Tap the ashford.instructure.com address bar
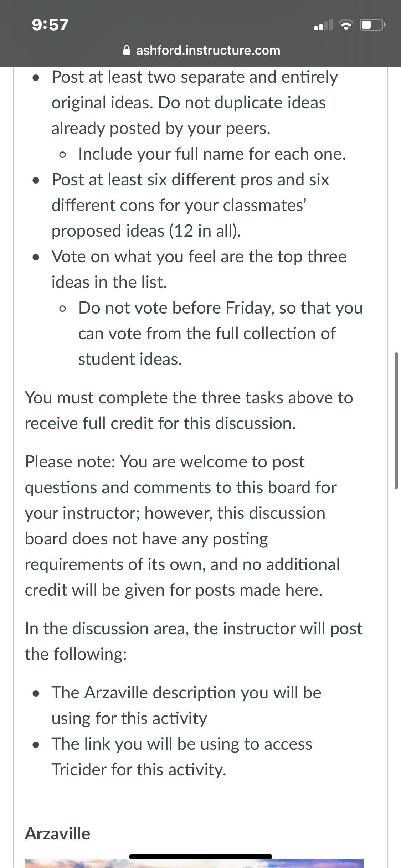401x868 pixels. pos(201,50)
